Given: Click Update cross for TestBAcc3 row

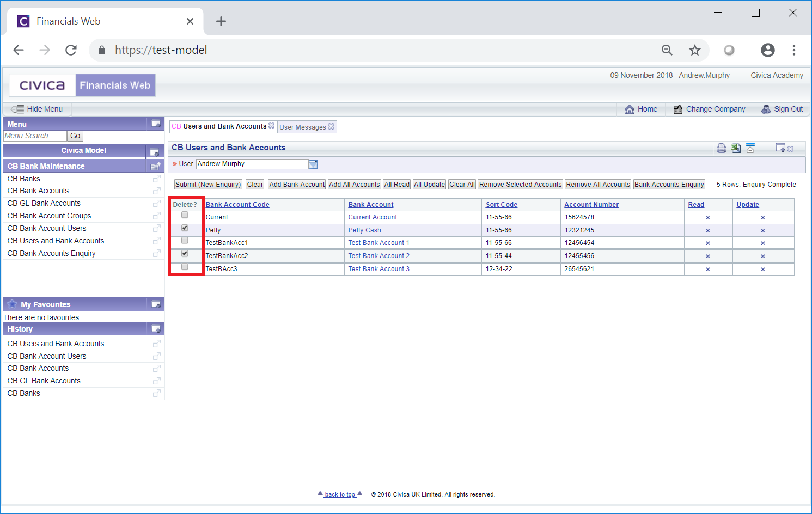Looking at the screenshot, I should [763, 270].
